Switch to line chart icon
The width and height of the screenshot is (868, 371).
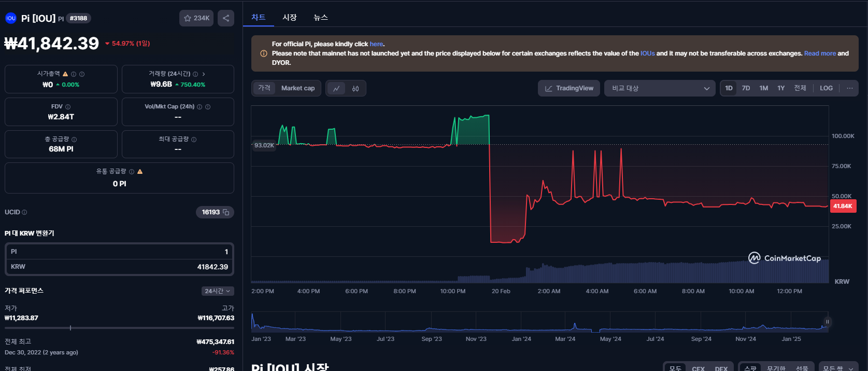336,88
